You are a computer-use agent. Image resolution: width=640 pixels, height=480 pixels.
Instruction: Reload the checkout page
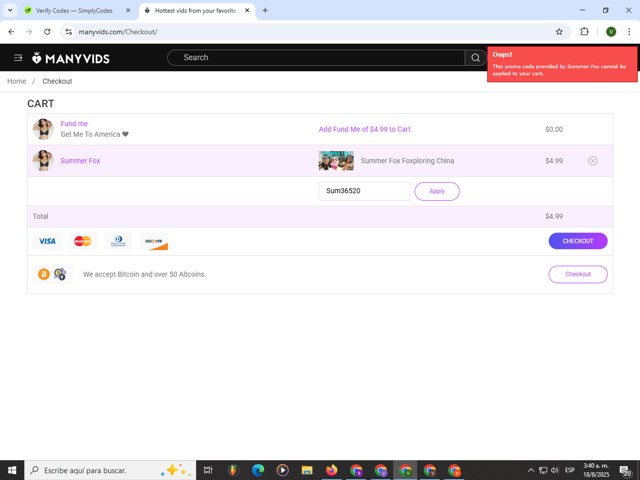pos(47,32)
